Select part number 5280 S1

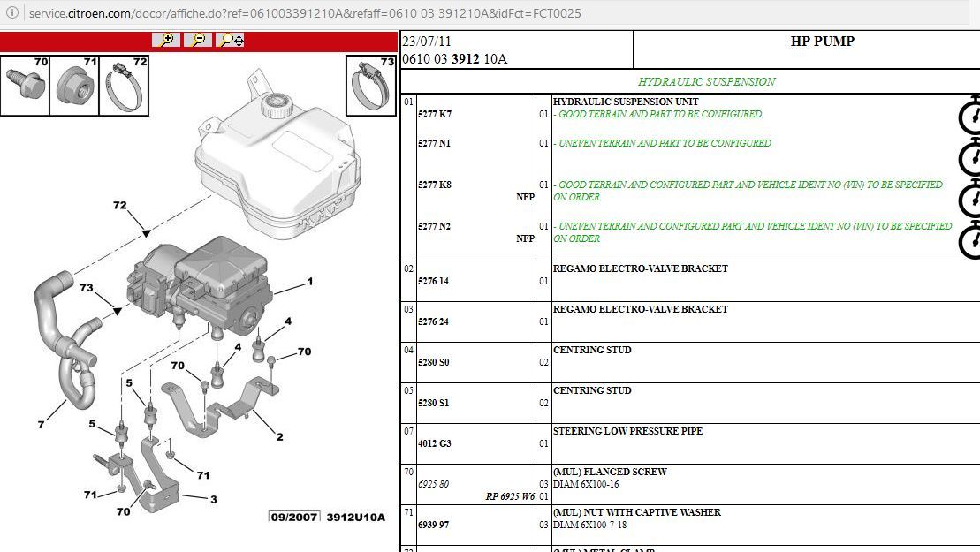pos(434,403)
